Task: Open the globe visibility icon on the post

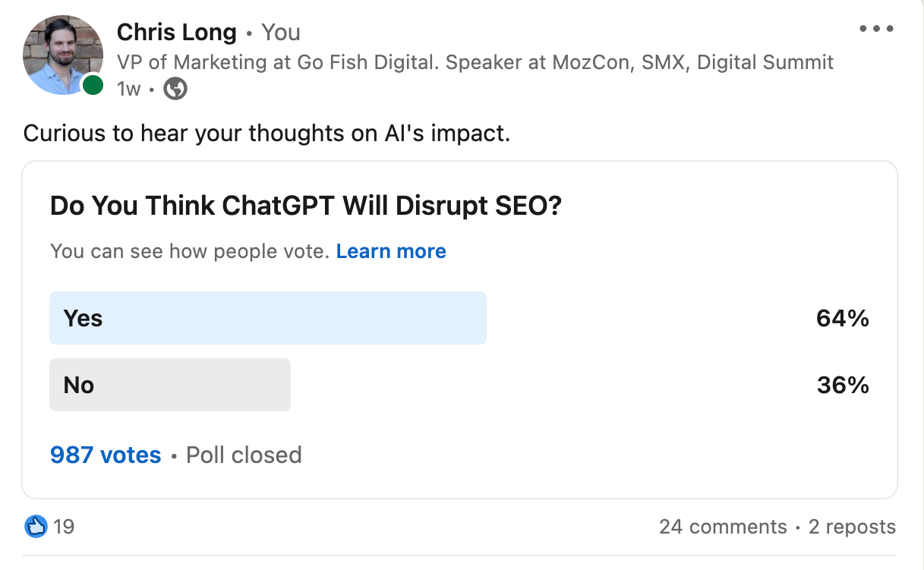Action: [x=174, y=89]
